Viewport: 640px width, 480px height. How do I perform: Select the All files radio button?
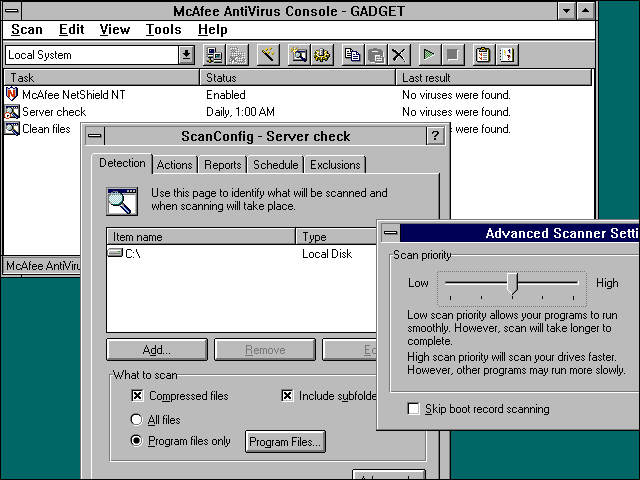tap(136, 420)
